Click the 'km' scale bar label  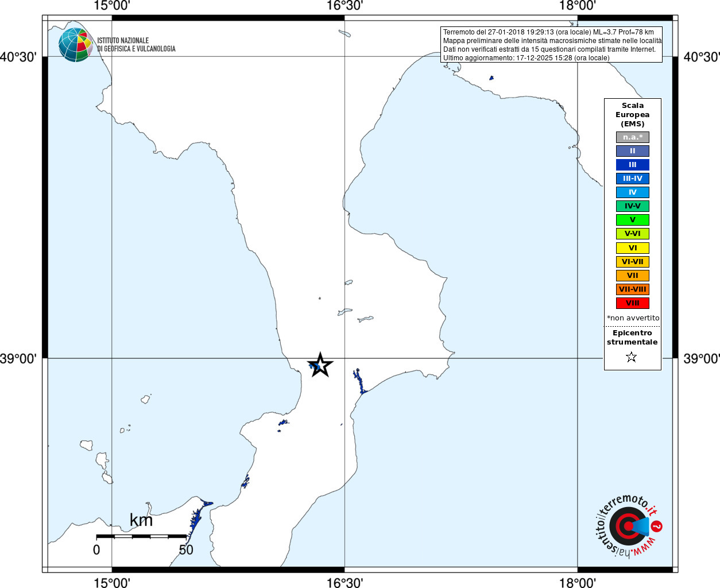click(141, 520)
